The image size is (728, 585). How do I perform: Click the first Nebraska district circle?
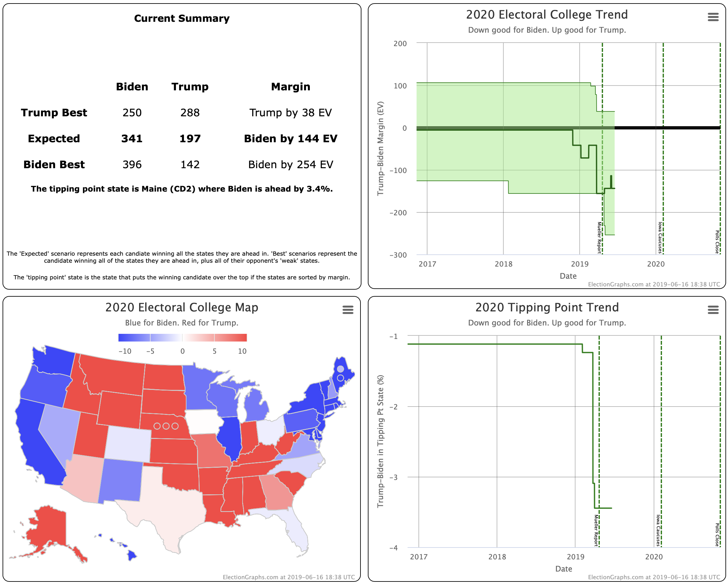pos(157,426)
